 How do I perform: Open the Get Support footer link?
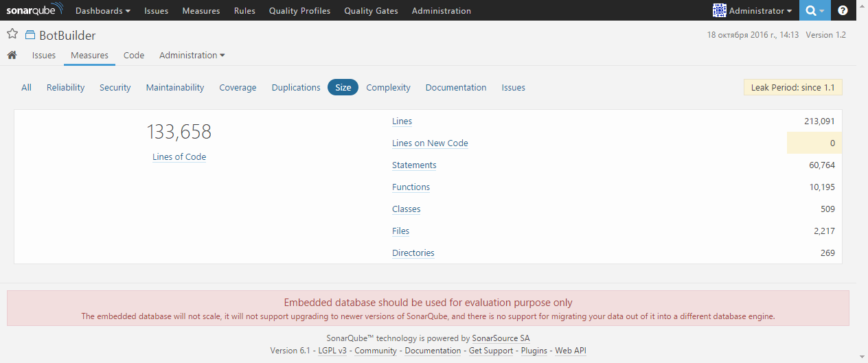point(491,351)
